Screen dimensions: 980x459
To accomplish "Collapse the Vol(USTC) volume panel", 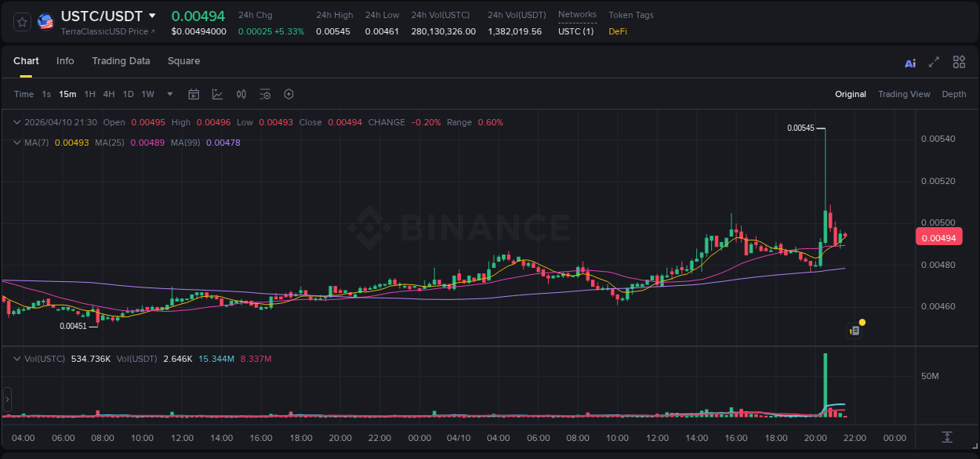I will [x=16, y=359].
